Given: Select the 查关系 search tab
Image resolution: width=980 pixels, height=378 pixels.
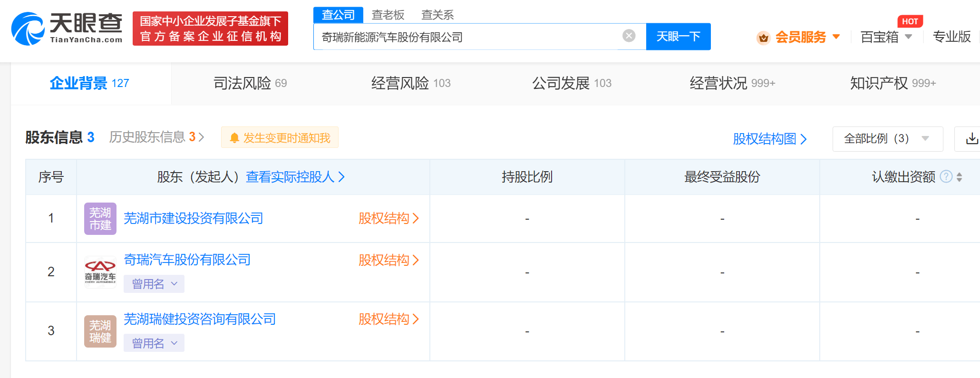Looking at the screenshot, I should [x=437, y=15].
